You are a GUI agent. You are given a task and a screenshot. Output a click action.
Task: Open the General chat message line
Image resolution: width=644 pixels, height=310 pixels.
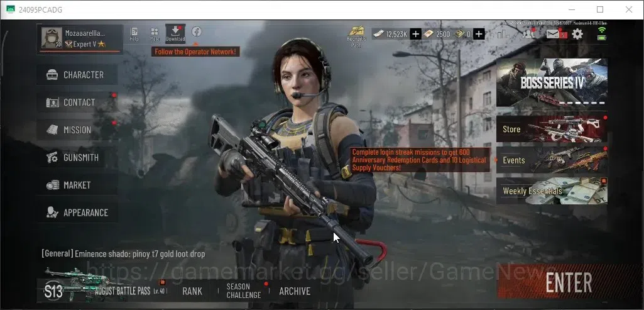point(123,253)
